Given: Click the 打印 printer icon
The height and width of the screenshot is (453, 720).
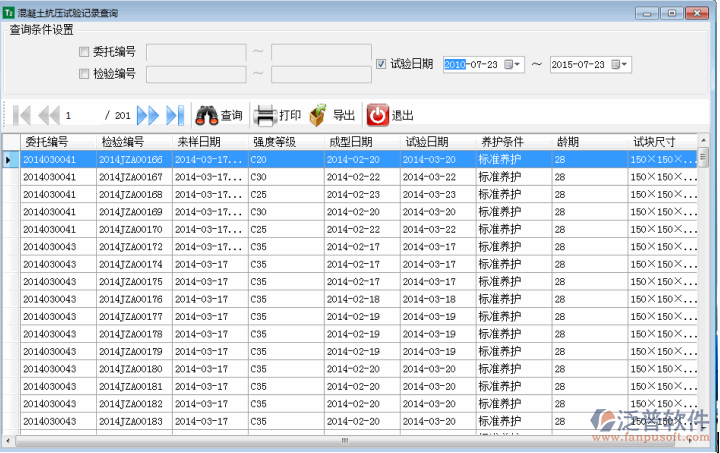Looking at the screenshot, I should (265, 115).
